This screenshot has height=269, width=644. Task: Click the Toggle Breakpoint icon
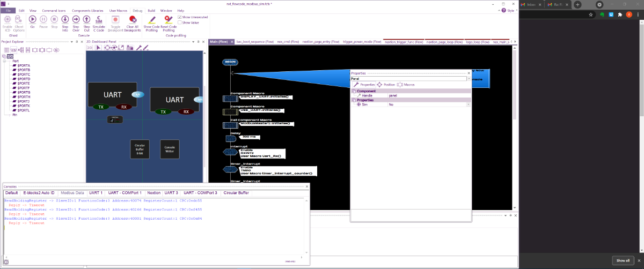pos(115,23)
